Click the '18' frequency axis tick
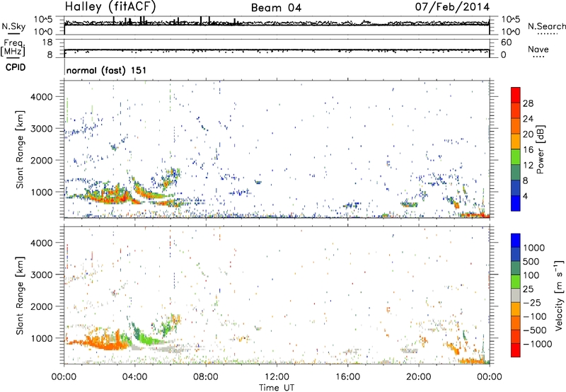Viewport: 566px width, 392px height. tap(47, 42)
